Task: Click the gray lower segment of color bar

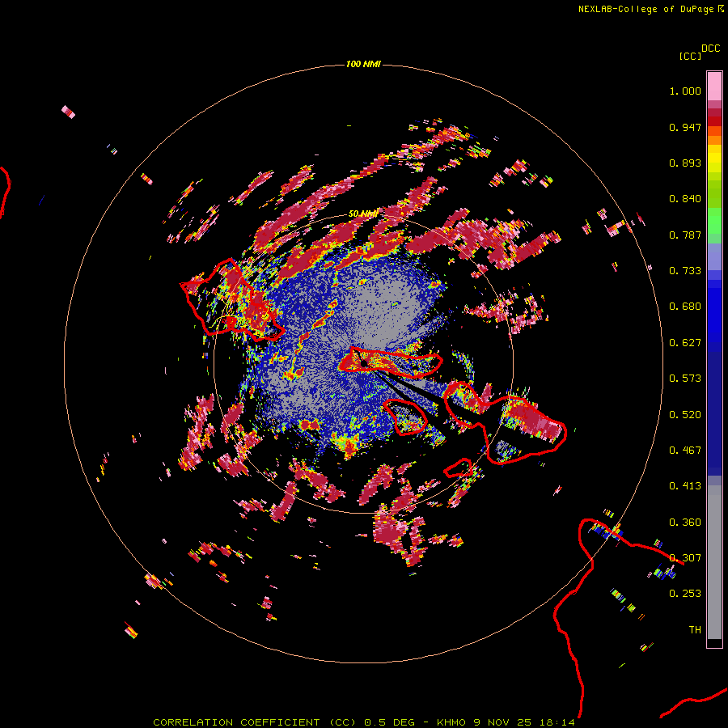Action: point(714,562)
